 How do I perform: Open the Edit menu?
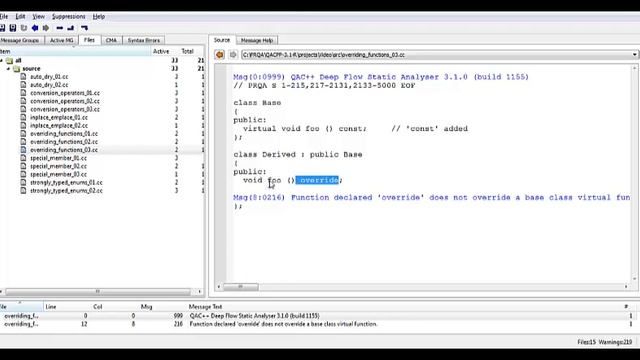pyautogui.click(x=20, y=16)
